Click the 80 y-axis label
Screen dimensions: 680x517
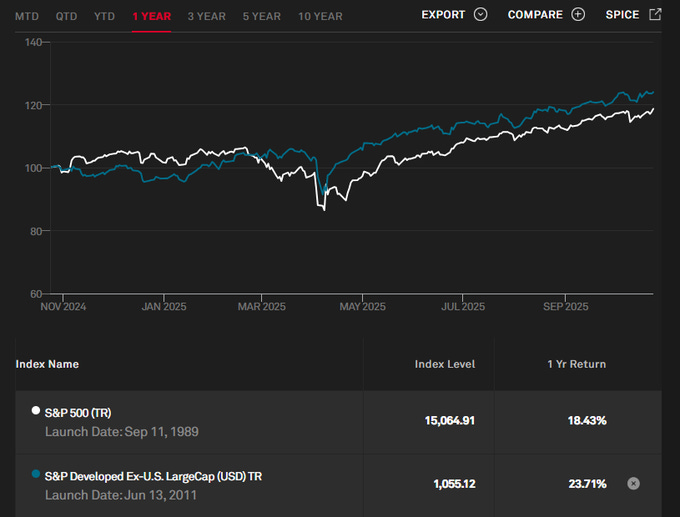[36, 231]
